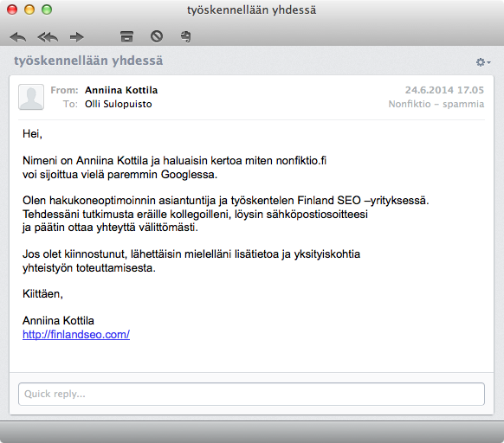504x443 pixels.
Task: Close the message window with the red button
Action: (x=12, y=10)
